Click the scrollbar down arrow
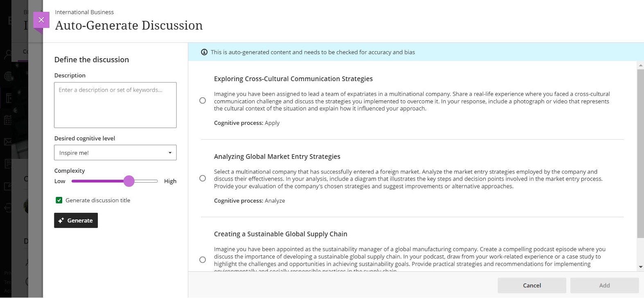 coord(640,266)
